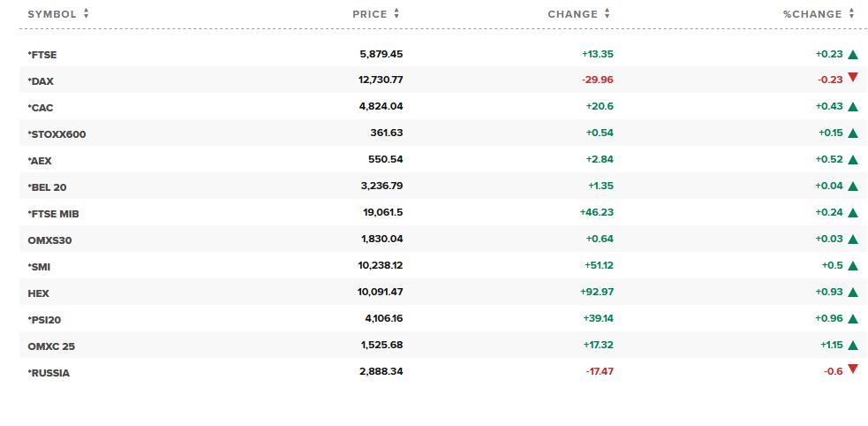
Task: Open the *PSI20 symbol link
Action: coord(44,320)
